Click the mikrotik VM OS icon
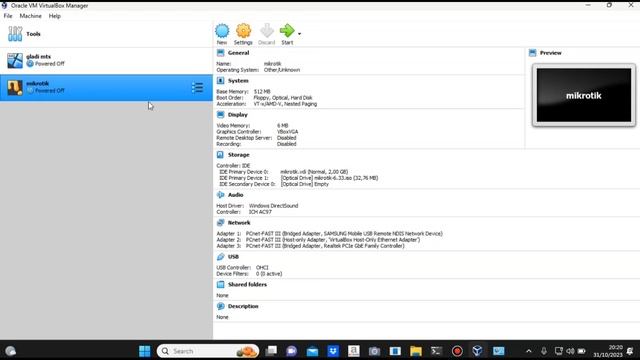The image size is (640, 360). click(15, 87)
